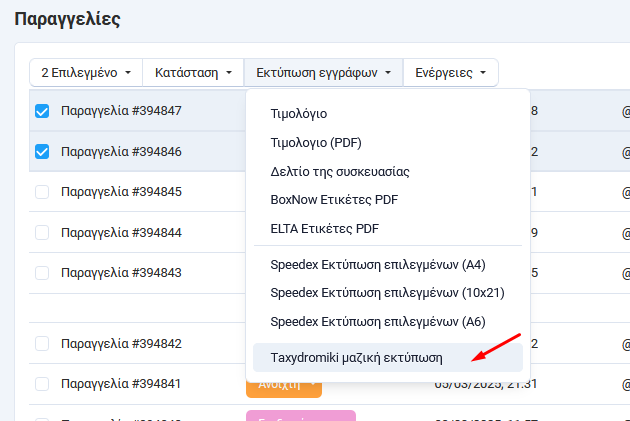Check the box for order #394845
Screen dimensions: 630x421
tap(42, 192)
